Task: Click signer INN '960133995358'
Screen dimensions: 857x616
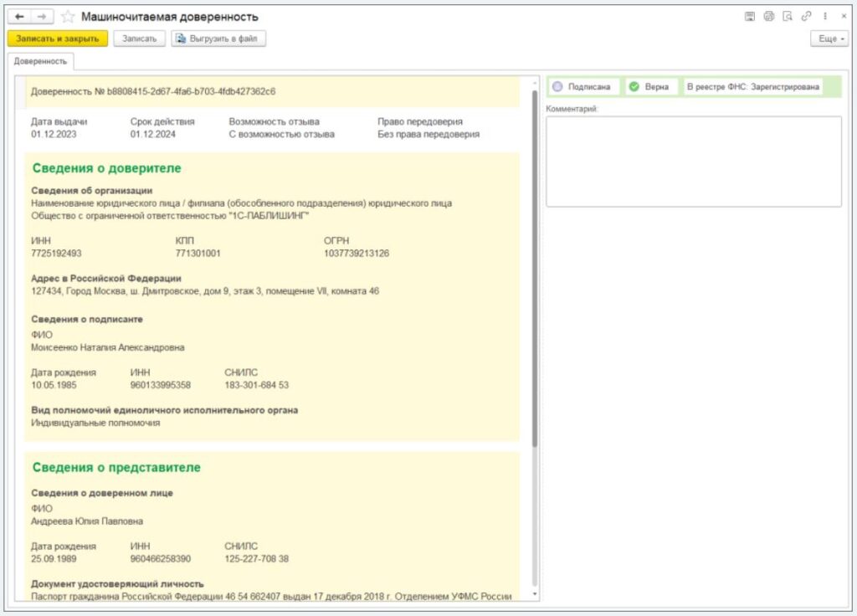Action: (x=161, y=385)
